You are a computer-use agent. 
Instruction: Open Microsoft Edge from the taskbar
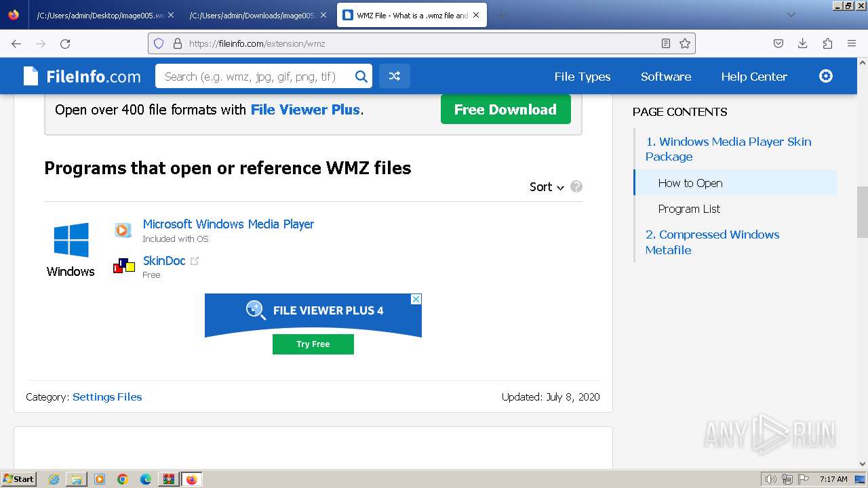tap(146, 479)
